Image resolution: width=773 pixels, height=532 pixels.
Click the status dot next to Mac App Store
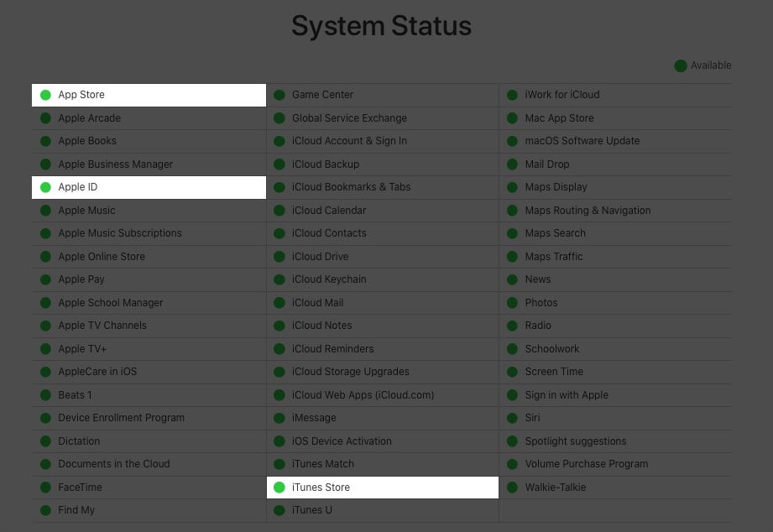coord(512,118)
